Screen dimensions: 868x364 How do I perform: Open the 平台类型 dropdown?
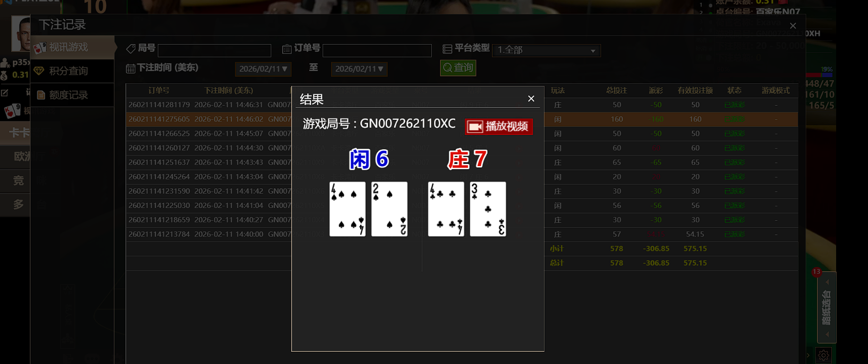546,50
